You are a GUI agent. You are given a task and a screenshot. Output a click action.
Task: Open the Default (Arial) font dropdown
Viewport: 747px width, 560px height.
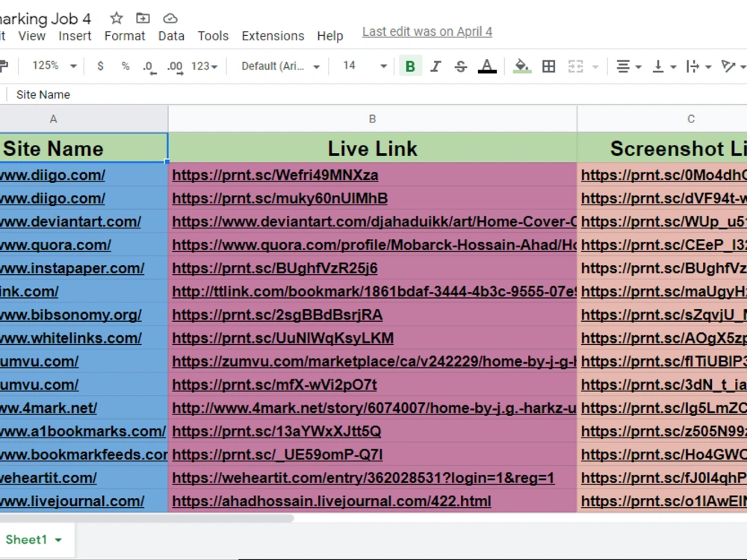tap(280, 66)
